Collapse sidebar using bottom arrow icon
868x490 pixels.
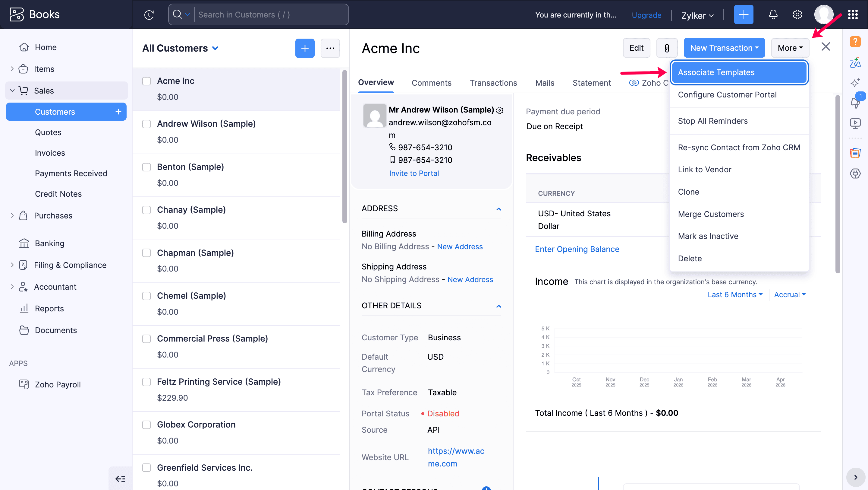(x=120, y=479)
